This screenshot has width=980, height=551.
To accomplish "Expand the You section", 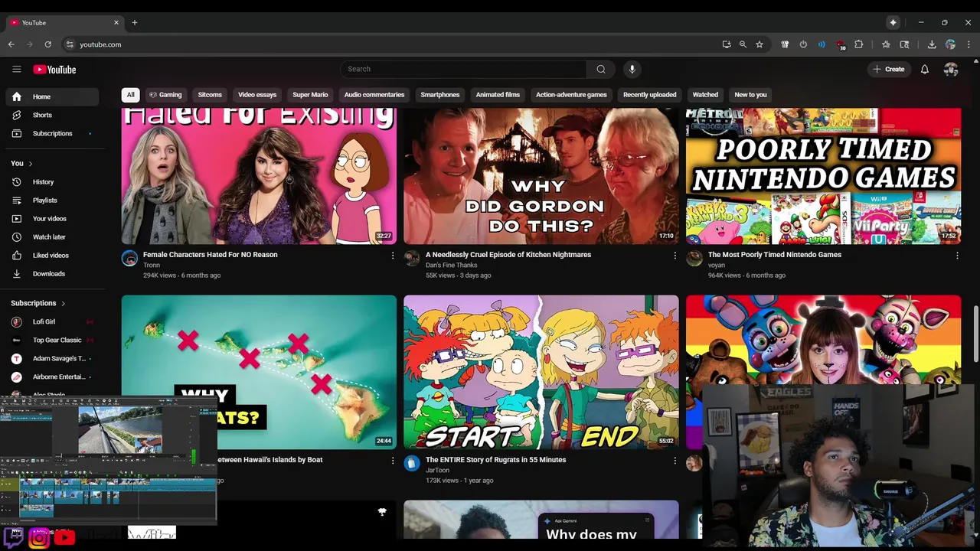I will pos(21,163).
